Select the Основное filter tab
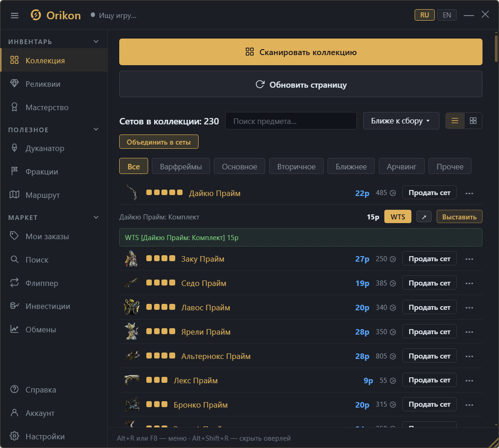The height and width of the screenshot is (448, 499). coord(239,166)
